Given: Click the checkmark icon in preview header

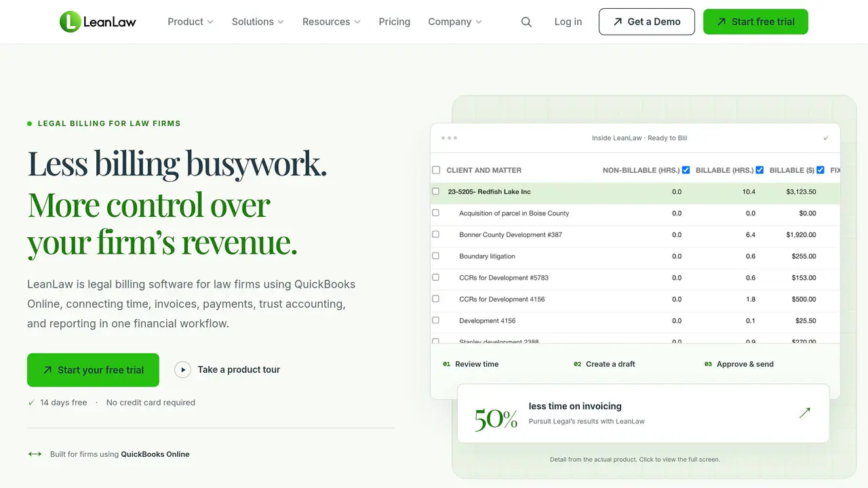Looking at the screenshot, I should click(826, 138).
